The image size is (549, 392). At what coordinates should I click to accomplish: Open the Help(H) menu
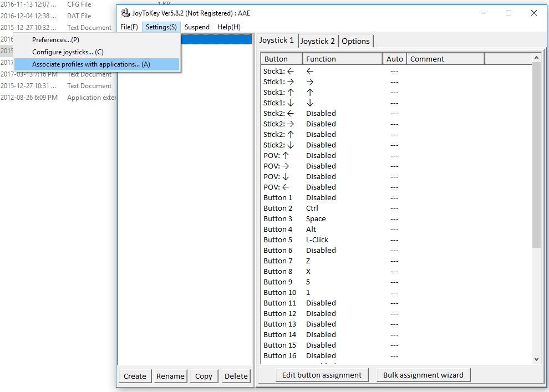[229, 27]
